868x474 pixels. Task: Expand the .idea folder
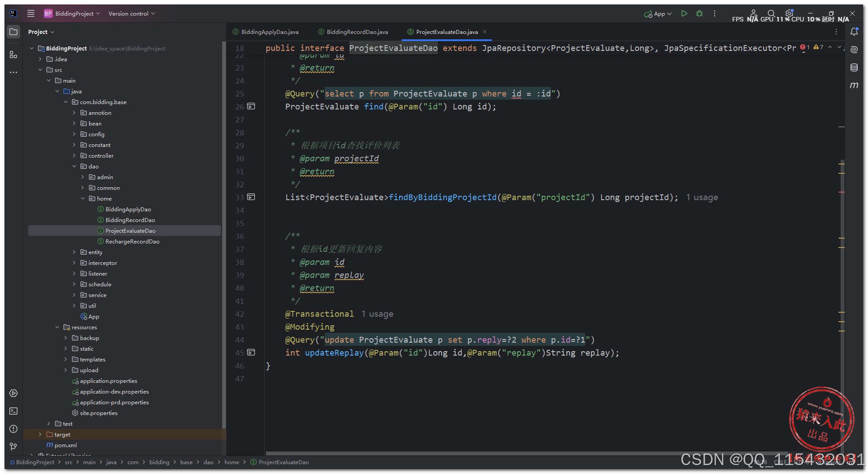[40, 59]
